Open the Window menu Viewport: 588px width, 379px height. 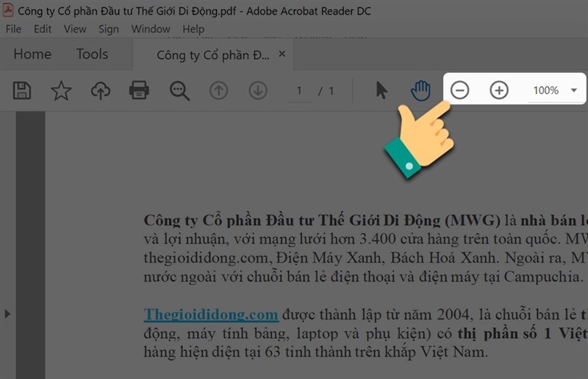click(x=151, y=29)
